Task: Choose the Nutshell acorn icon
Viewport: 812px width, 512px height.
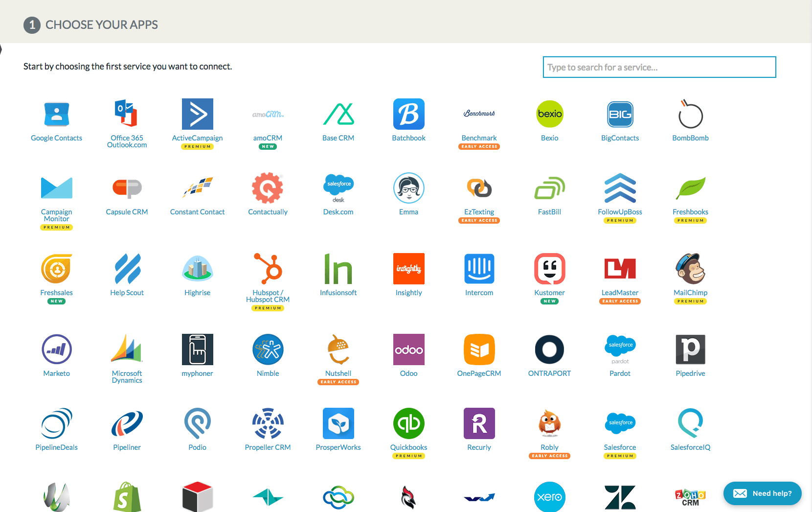Action: coord(338,349)
